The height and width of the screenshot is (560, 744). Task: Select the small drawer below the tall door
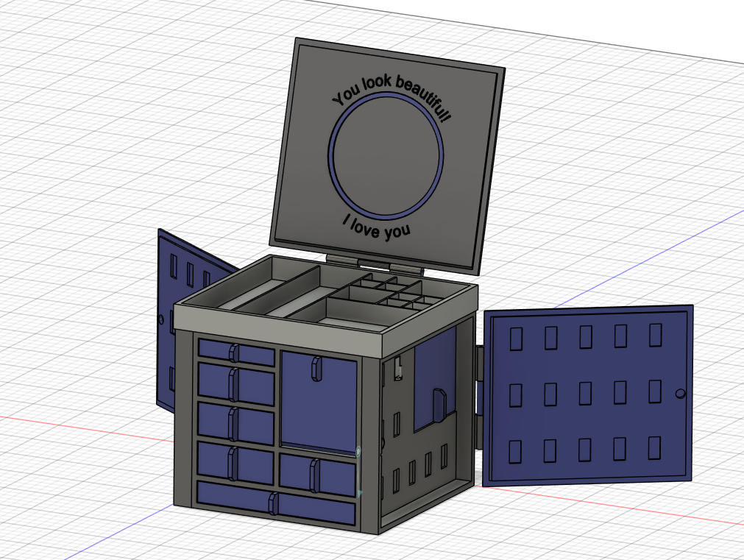(x=317, y=475)
